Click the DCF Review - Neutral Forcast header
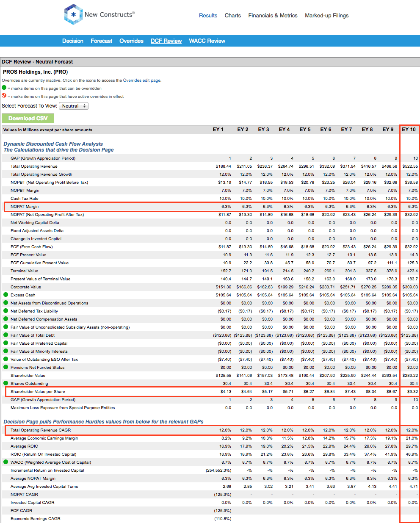This screenshot has width=420, height=523. tap(37, 62)
